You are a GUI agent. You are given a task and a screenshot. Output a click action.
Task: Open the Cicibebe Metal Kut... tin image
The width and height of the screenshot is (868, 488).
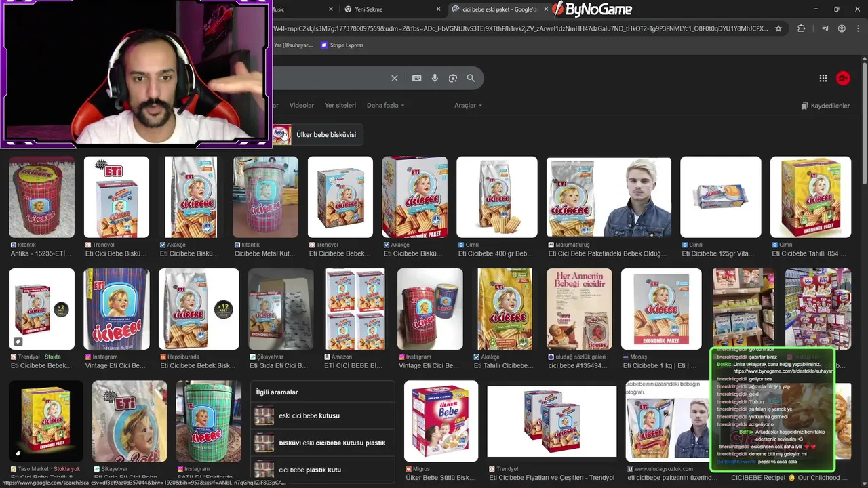[265, 197]
